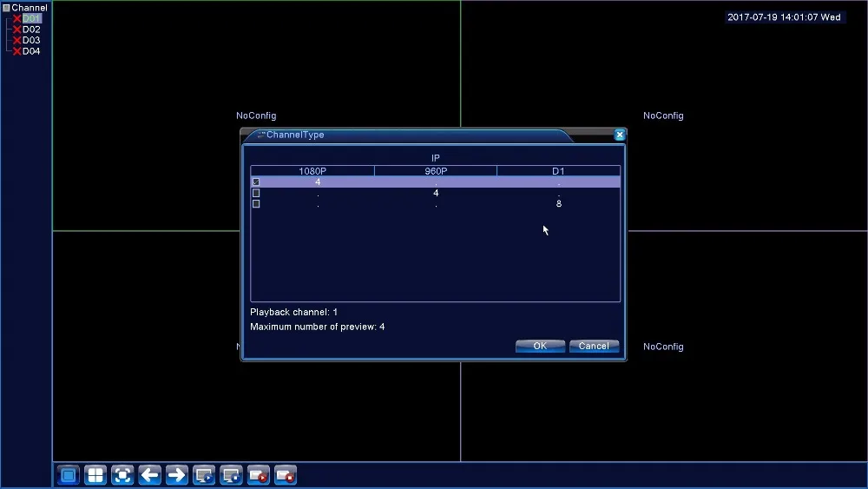Click the date and time display

[x=784, y=17]
